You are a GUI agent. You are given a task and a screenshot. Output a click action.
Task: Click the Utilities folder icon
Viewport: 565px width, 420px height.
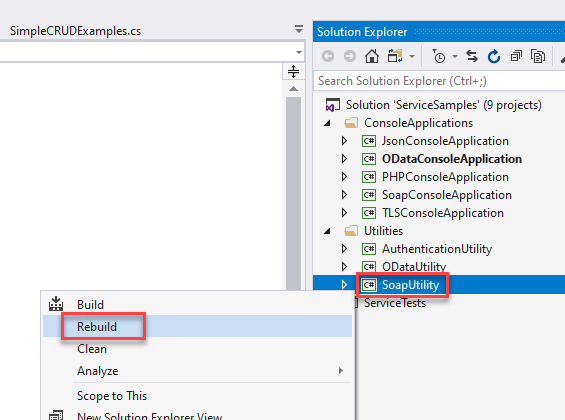coord(351,231)
